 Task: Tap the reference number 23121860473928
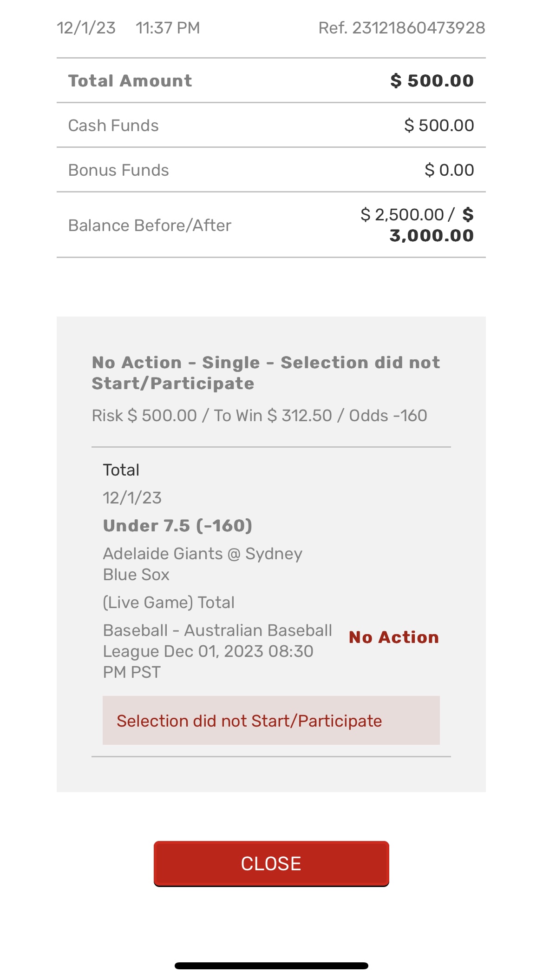(401, 28)
